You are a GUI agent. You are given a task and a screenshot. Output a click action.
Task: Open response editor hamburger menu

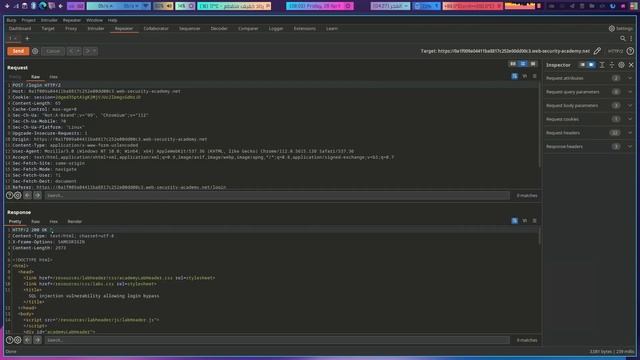tap(534, 221)
